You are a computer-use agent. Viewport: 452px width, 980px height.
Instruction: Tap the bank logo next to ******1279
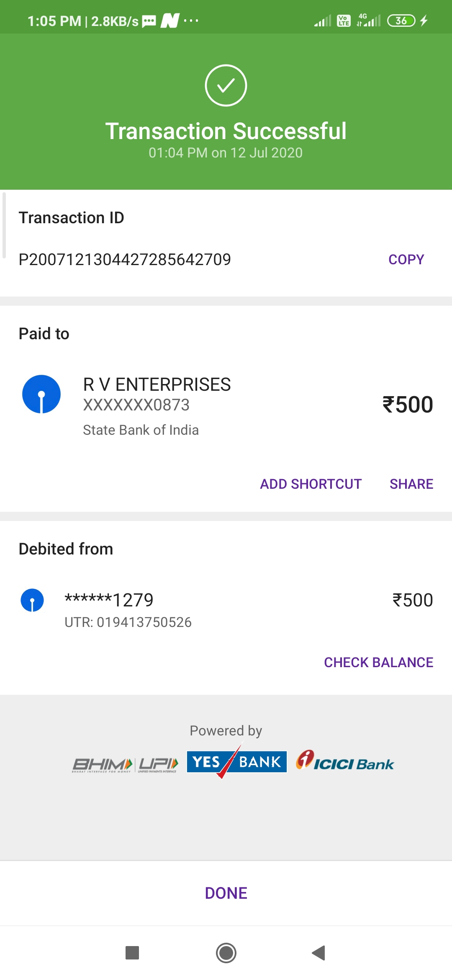(x=32, y=600)
